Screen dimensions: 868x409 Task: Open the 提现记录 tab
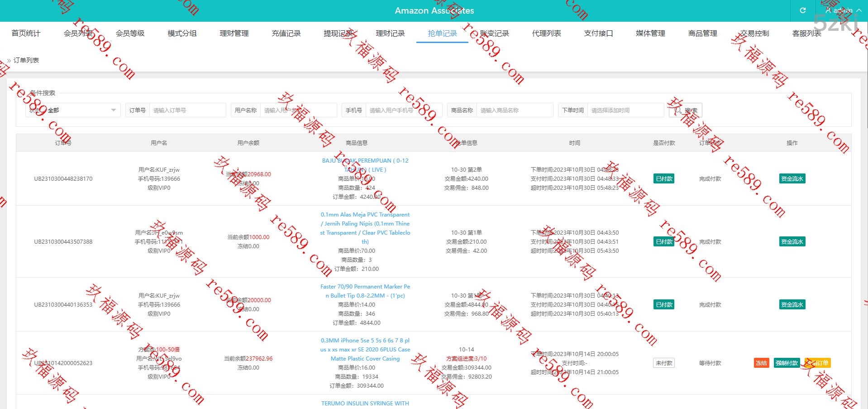339,33
